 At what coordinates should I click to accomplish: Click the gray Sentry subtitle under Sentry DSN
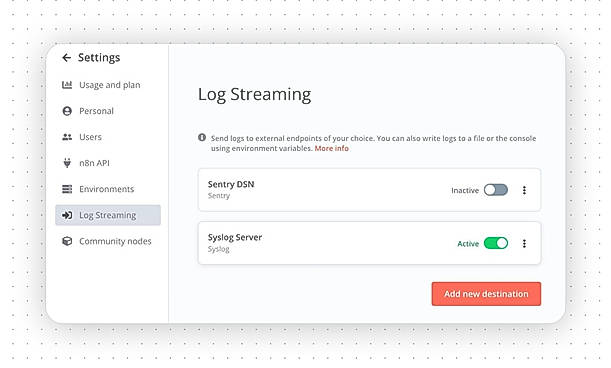click(219, 196)
